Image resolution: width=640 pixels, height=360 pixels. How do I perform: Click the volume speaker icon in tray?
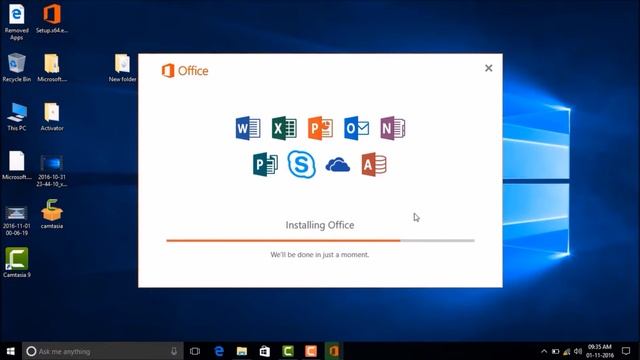pyautogui.click(x=578, y=351)
